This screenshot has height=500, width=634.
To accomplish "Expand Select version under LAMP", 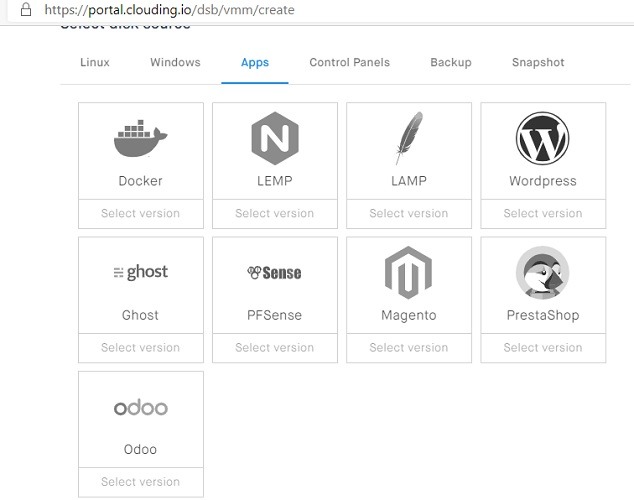I will click(x=409, y=213).
